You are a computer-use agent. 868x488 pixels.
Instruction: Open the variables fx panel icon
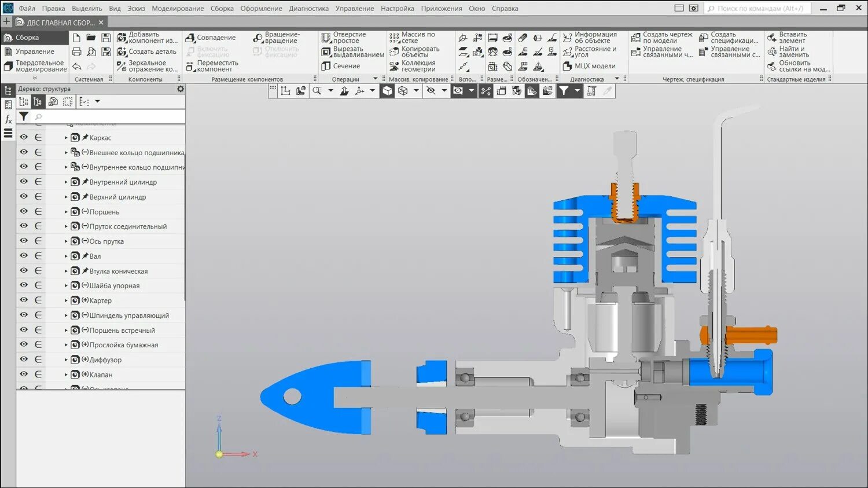[8, 119]
